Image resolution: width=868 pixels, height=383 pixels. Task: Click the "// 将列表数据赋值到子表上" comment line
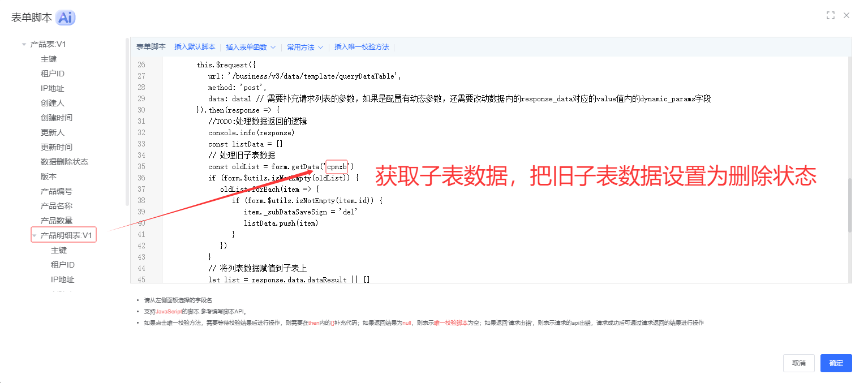pos(257,268)
